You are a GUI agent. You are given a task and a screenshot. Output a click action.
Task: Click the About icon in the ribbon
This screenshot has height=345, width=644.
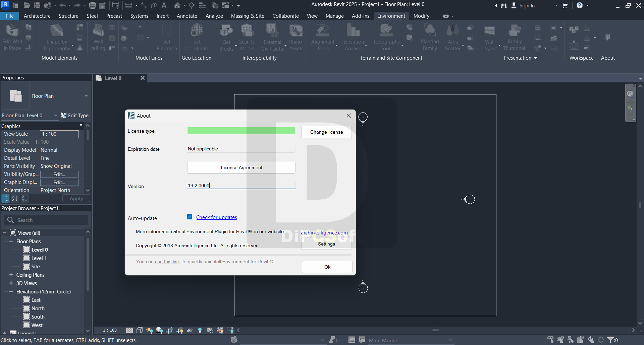(x=608, y=37)
